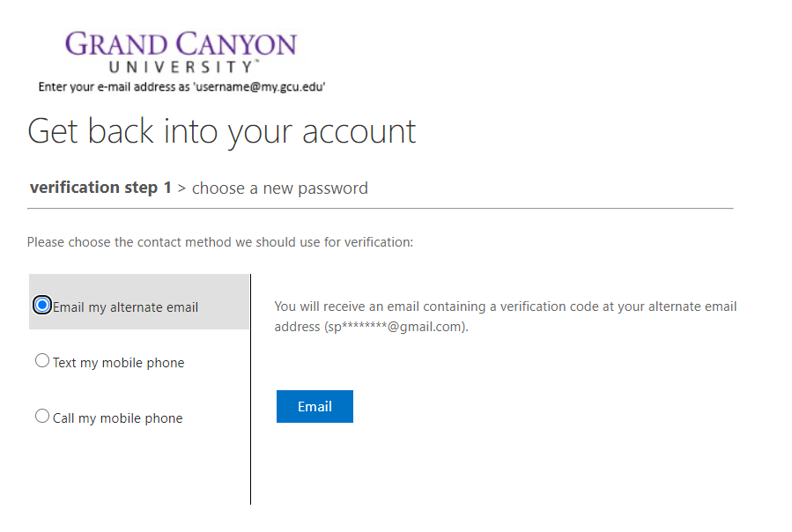Choose the Call my mobile phone radio button
The height and width of the screenshot is (532, 792).
[42, 417]
